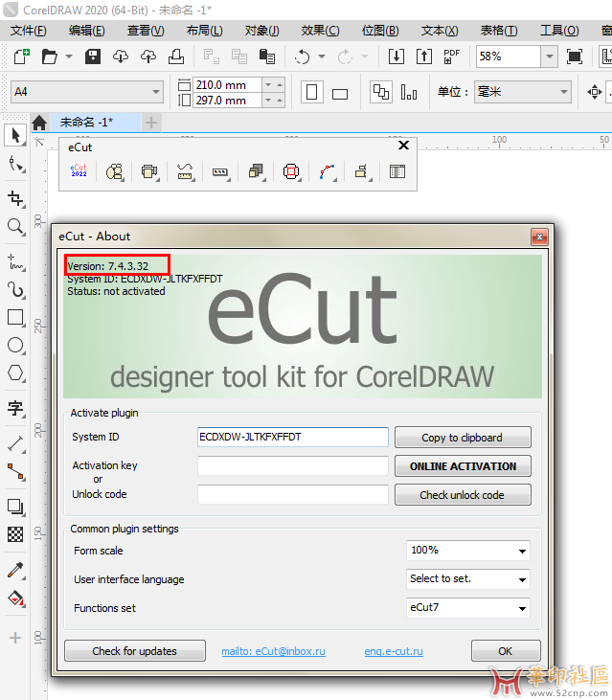Select the Polygon tool
The image size is (612, 700).
(x=16, y=373)
